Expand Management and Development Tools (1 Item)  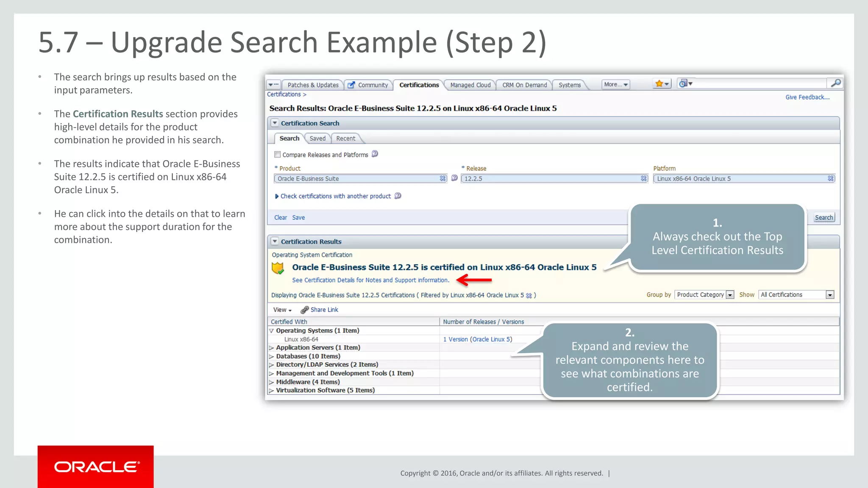coord(271,374)
